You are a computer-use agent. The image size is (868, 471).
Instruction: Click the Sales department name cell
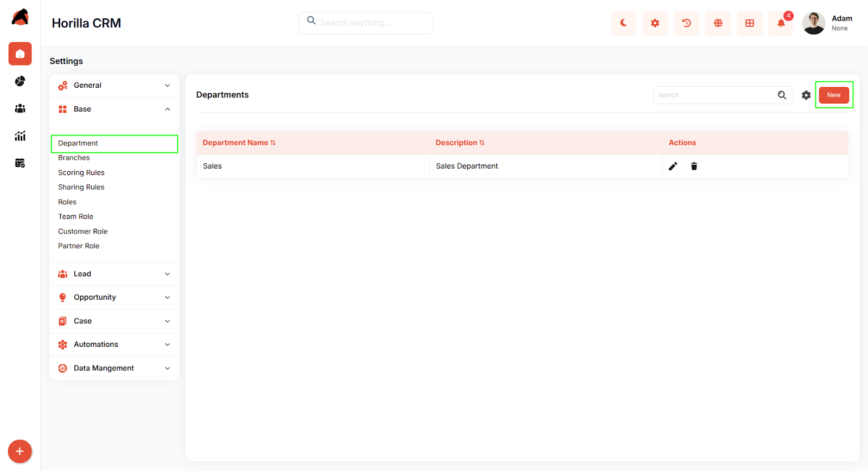pyautogui.click(x=313, y=166)
